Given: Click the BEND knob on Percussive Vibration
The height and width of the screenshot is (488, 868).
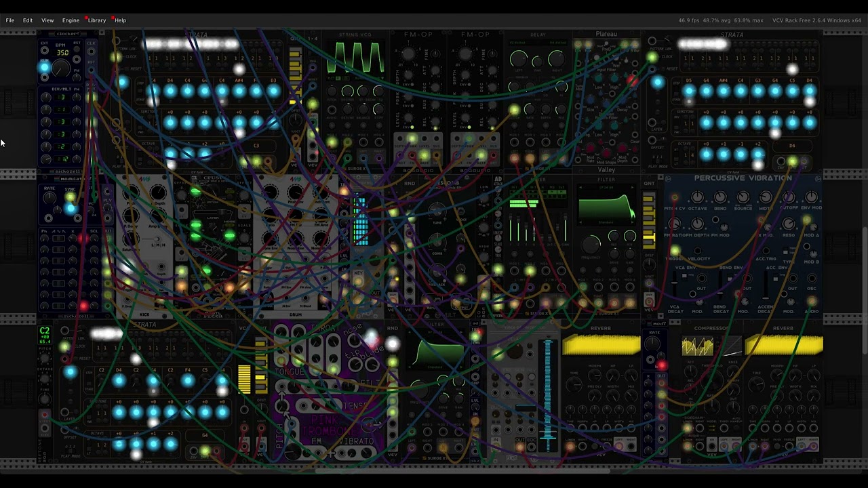Looking at the screenshot, I should coord(720,197).
